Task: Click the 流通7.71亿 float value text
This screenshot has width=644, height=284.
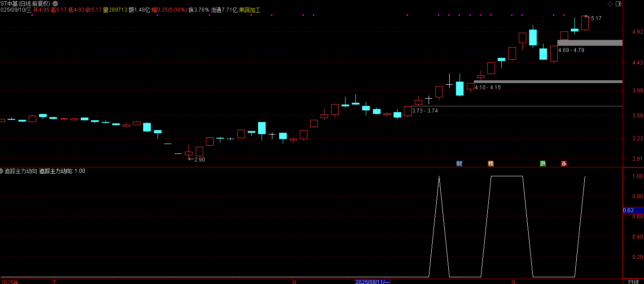Action: [224, 10]
